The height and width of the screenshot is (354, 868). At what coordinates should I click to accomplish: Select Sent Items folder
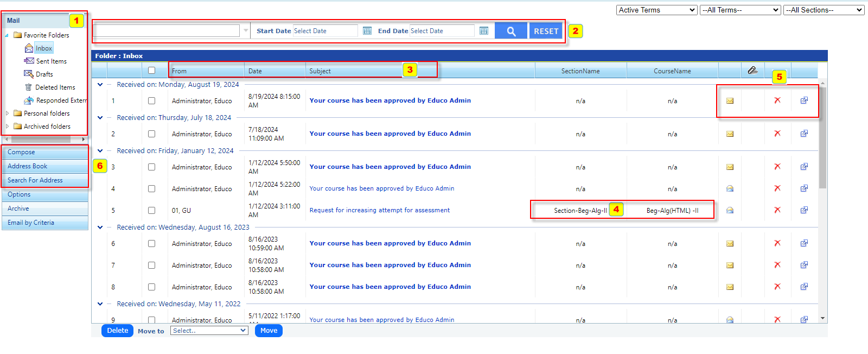[51, 61]
